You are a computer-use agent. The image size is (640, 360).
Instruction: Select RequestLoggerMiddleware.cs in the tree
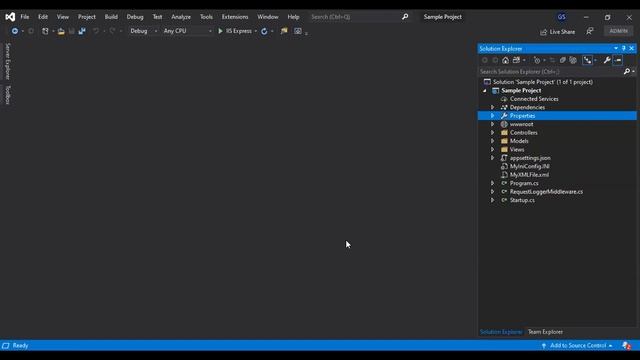click(546, 192)
